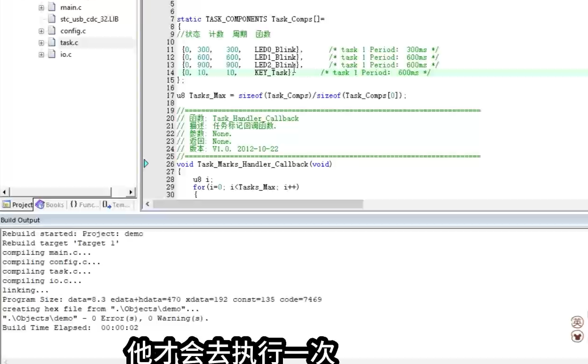Select task.c in the project tree
588x364 pixels.
coord(69,43)
